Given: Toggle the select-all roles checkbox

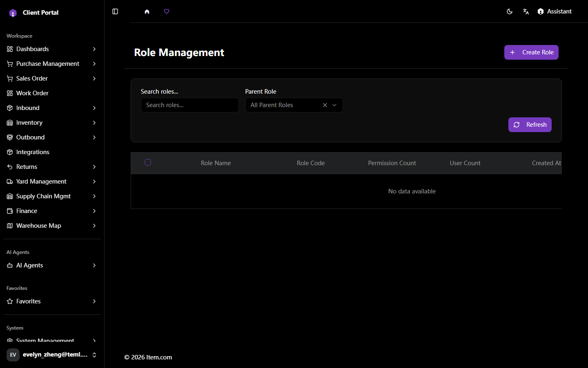Looking at the screenshot, I should click(x=148, y=162).
